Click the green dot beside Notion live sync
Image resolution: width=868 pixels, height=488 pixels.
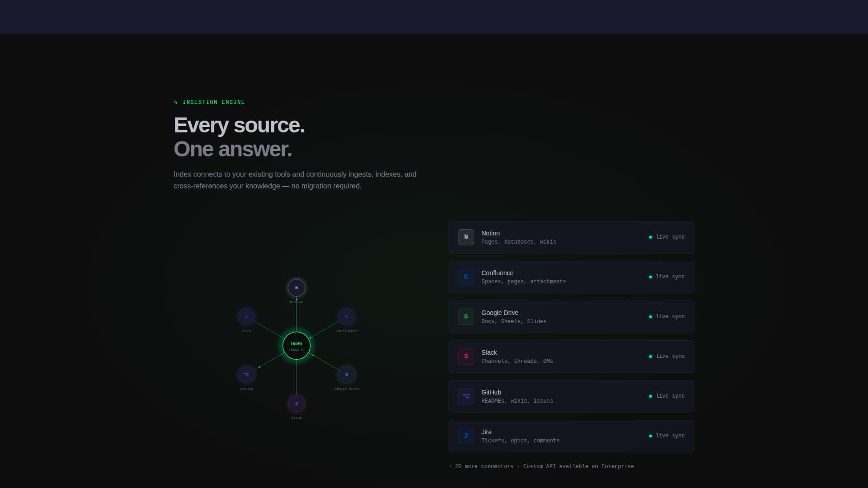(651, 237)
